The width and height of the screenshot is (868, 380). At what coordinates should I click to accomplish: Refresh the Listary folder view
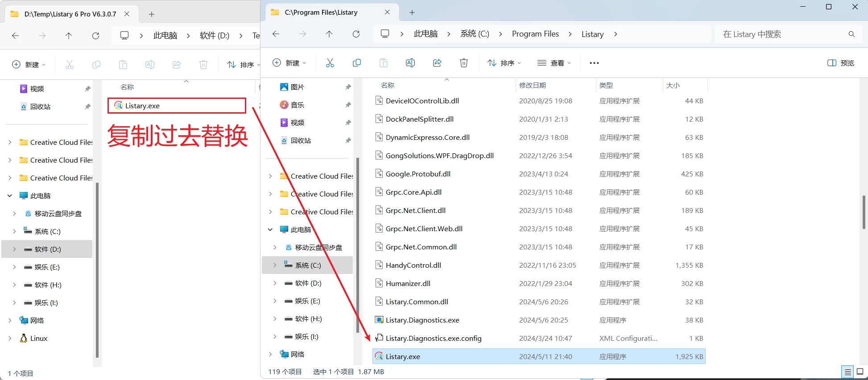[x=356, y=34]
